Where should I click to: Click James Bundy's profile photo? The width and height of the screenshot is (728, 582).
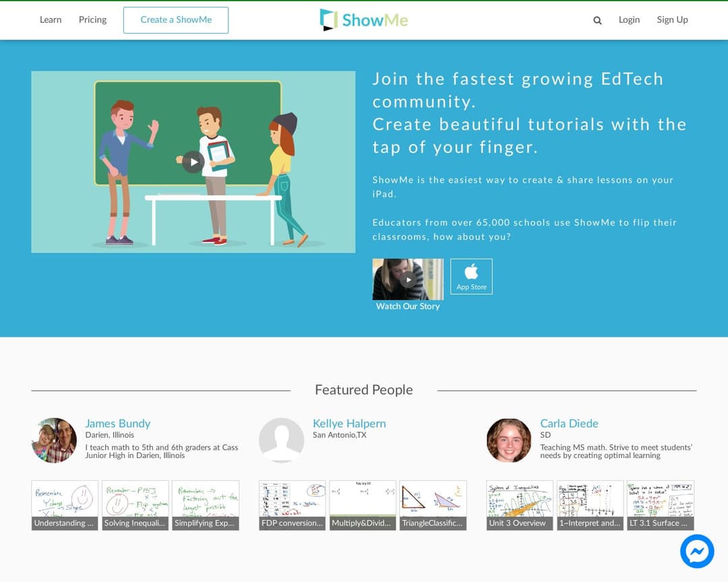[54, 441]
